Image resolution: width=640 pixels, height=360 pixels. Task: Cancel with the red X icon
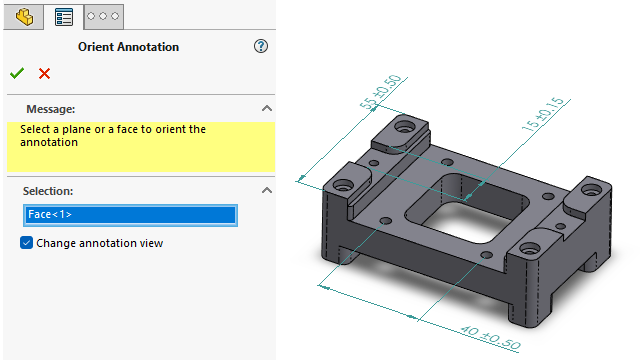[x=44, y=73]
